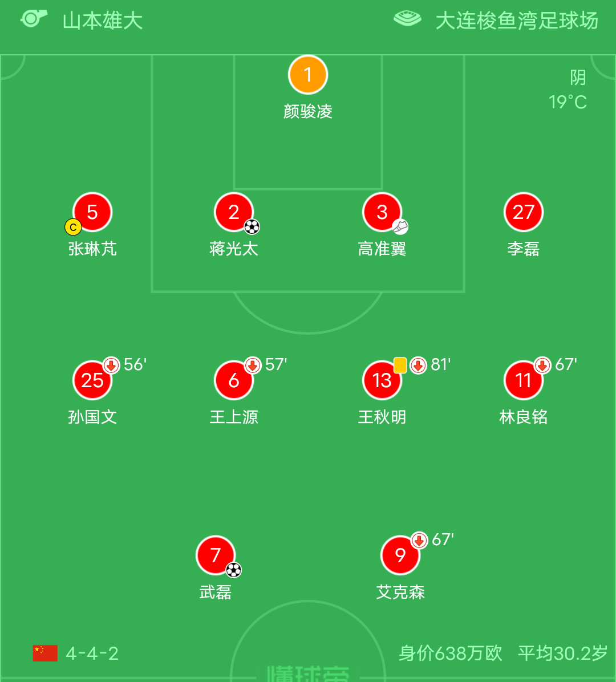The width and height of the screenshot is (616, 682).
Task: Click goalkeeper number 1 orange badge
Action: [308, 75]
